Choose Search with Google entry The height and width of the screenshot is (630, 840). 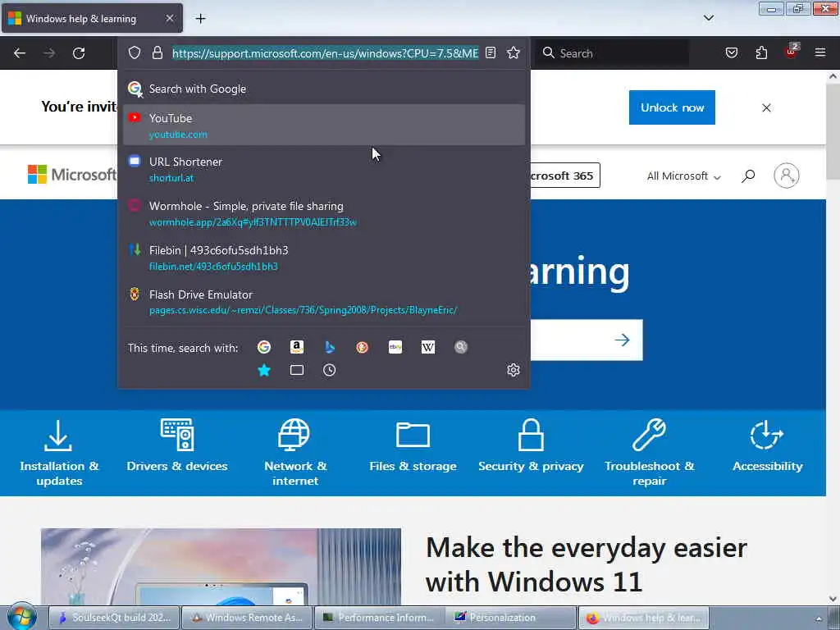click(323, 89)
